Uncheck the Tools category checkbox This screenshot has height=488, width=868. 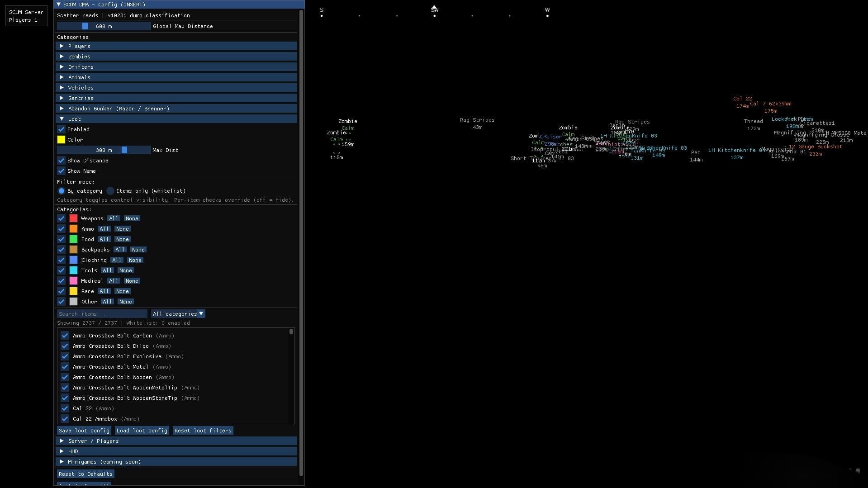tap(61, 270)
